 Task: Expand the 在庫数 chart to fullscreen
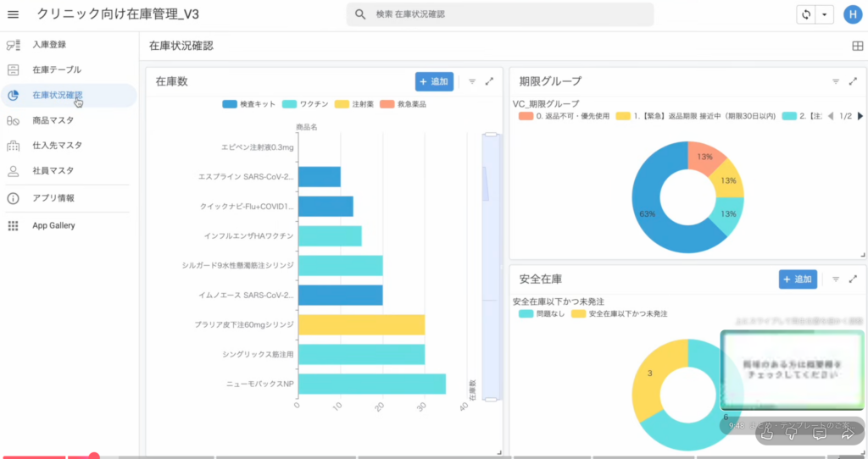tap(489, 81)
